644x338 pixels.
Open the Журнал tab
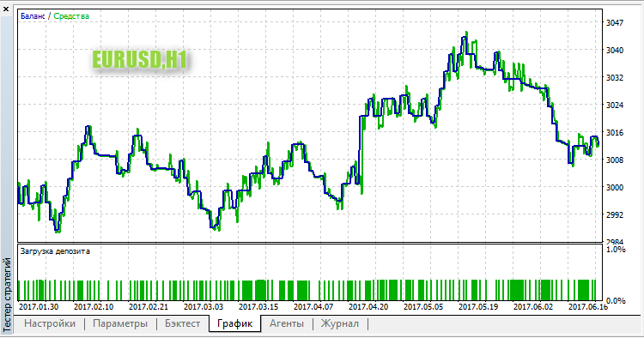point(340,323)
